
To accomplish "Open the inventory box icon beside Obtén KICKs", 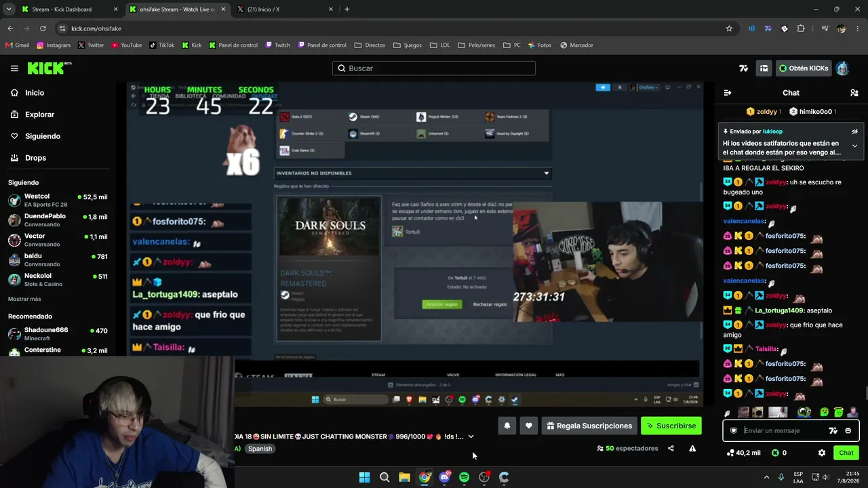I will [764, 68].
